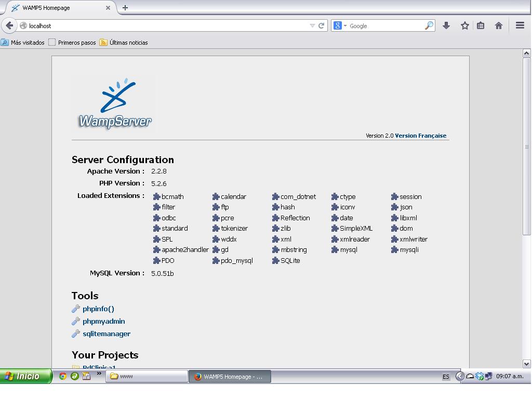Expand quick launch overflow chevron
This screenshot has height=399, width=532.
pyautogui.click(x=99, y=374)
